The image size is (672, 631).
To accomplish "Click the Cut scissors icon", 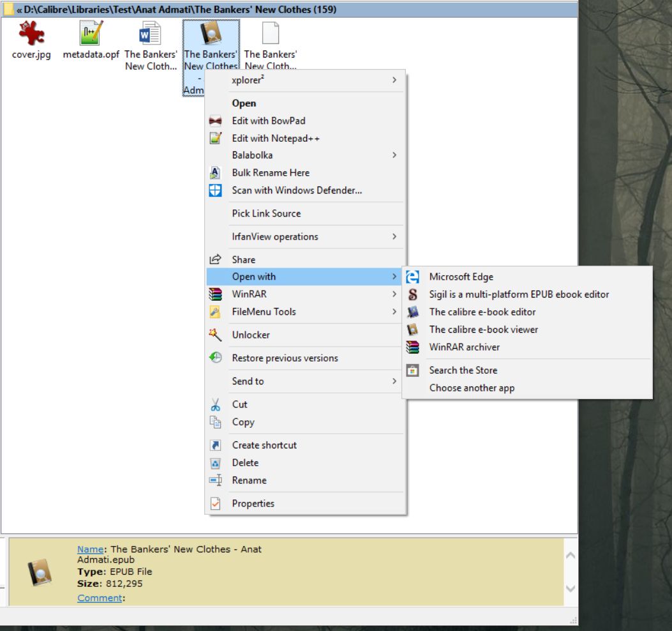I will pyautogui.click(x=215, y=404).
